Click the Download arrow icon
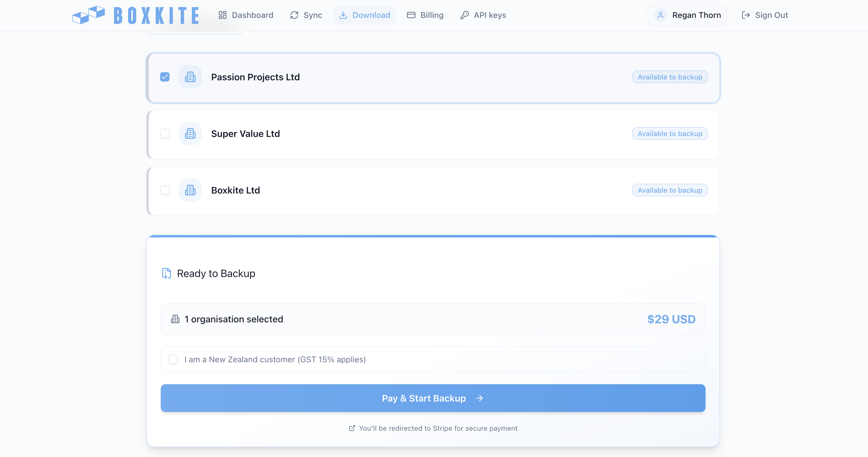The height and width of the screenshot is (457, 868). click(x=343, y=15)
